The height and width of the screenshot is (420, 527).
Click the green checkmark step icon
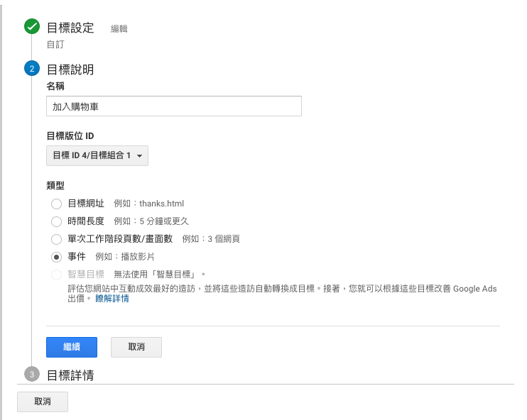click(x=32, y=26)
